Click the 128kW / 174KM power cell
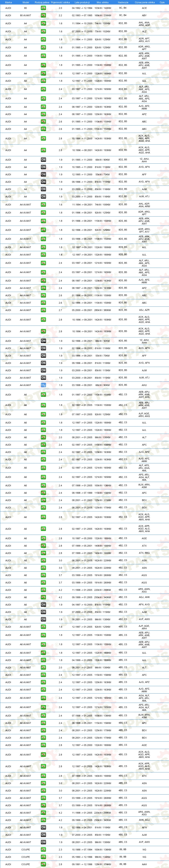This screenshot has width=169, height=868. [x=103, y=865]
